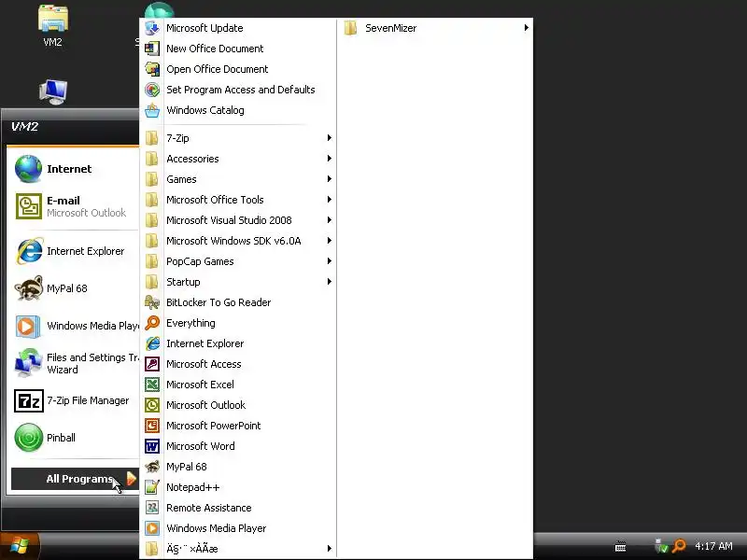The width and height of the screenshot is (747, 560).
Task: Click the Microsoft Access key icon
Action: click(x=152, y=364)
